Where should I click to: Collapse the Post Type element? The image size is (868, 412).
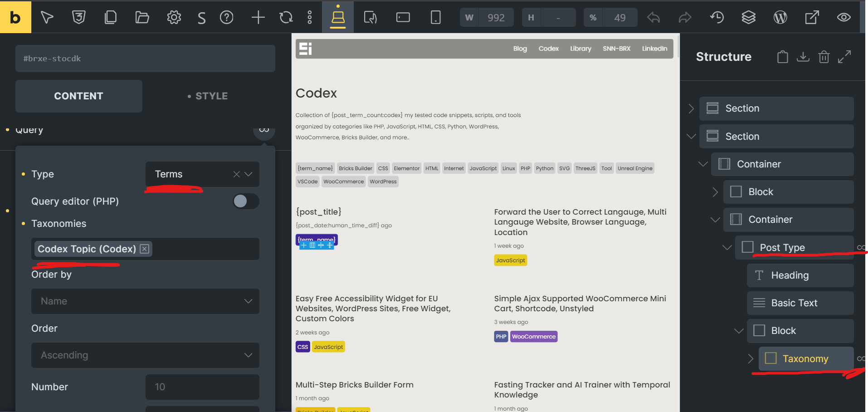727,247
